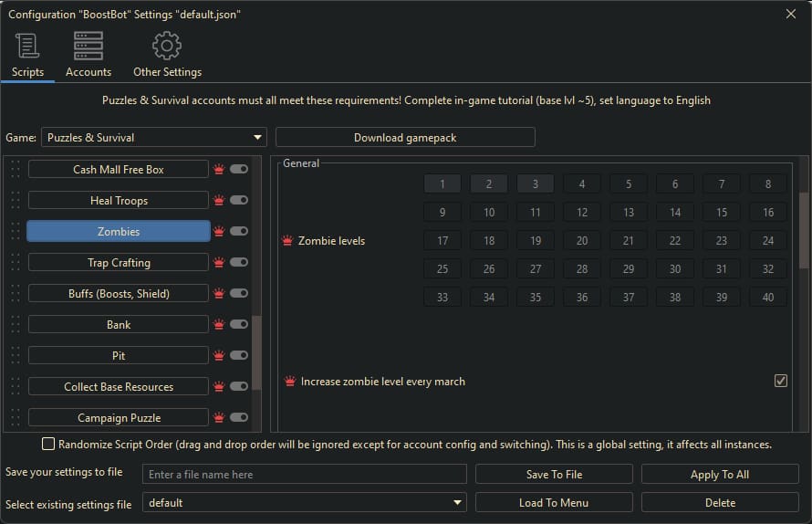The image size is (812, 524).
Task: Grab the drag handle of Cash Mall Free Box
Action: [x=16, y=170]
